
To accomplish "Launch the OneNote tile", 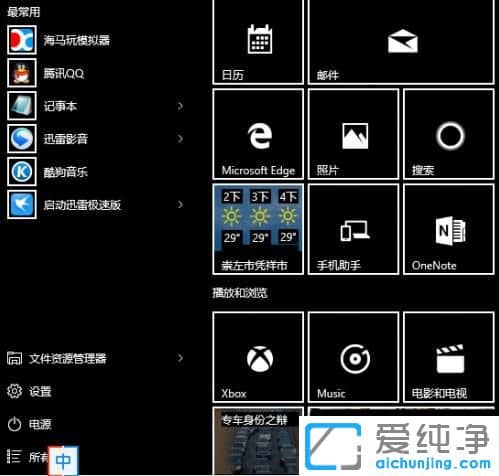I will click(449, 229).
